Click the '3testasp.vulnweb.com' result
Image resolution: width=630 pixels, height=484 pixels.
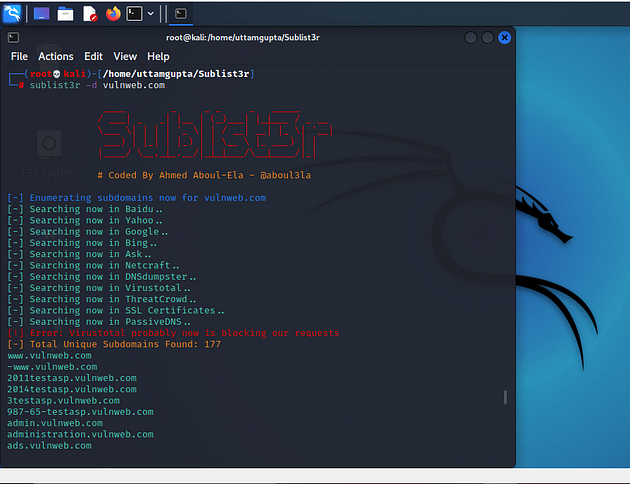pos(63,400)
